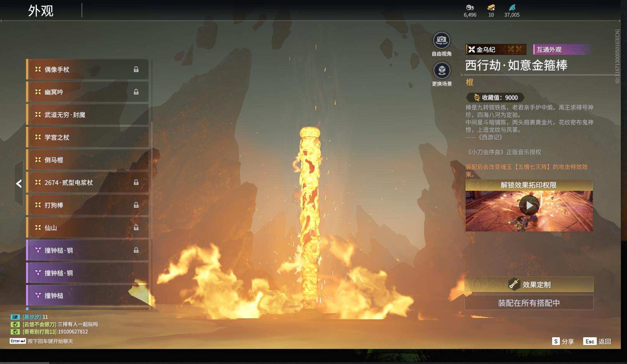Click the lock icon on 2674·贰型电浆杖
Screen dimensions: 627x364
point(136,182)
